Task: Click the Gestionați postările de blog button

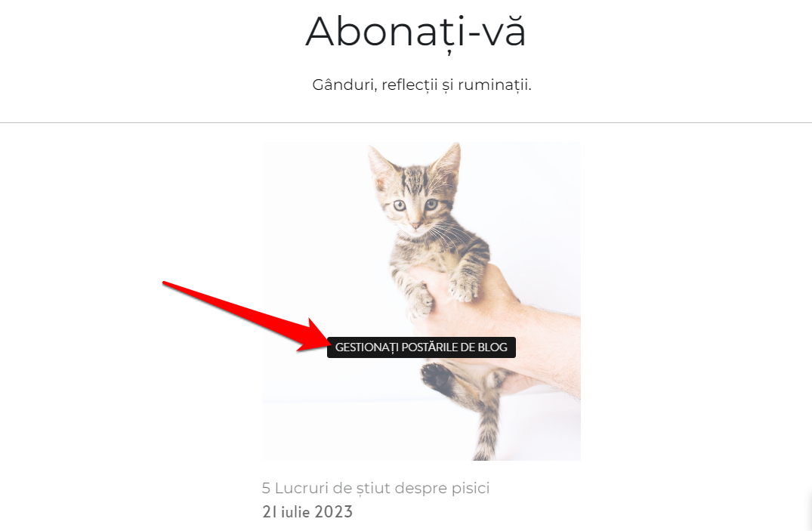Action: point(421,347)
